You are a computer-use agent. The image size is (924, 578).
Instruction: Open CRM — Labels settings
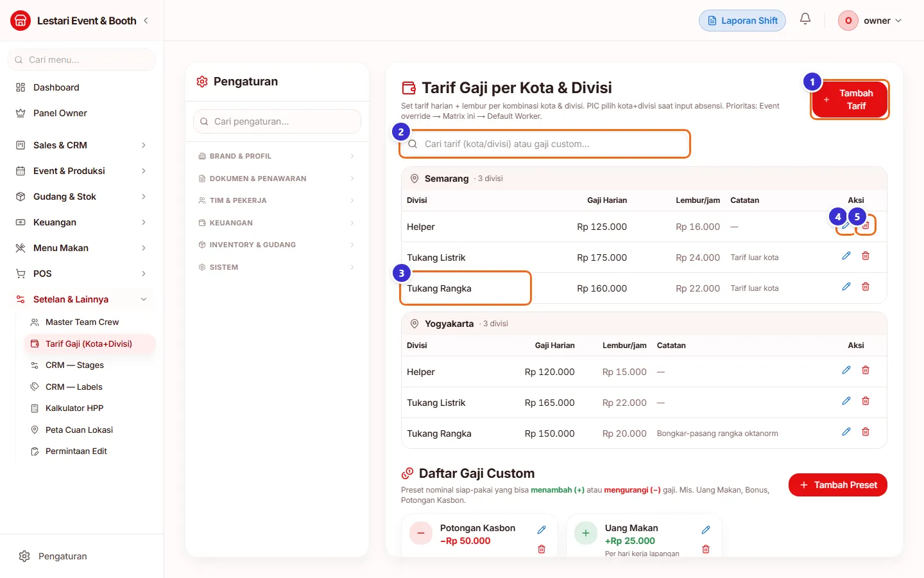[x=90, y=387]
